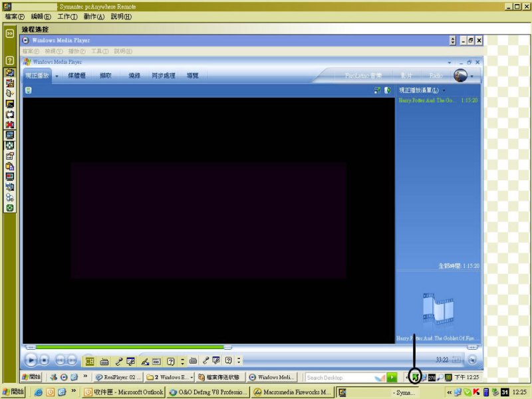Switch to the 同步處理 tab in Media Player

[x=163, y=76]
